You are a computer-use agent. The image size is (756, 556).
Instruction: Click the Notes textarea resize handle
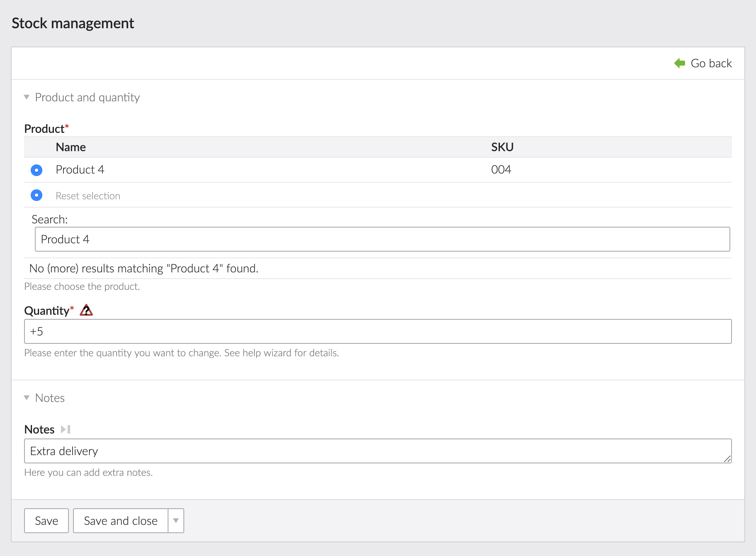point(727,458)
